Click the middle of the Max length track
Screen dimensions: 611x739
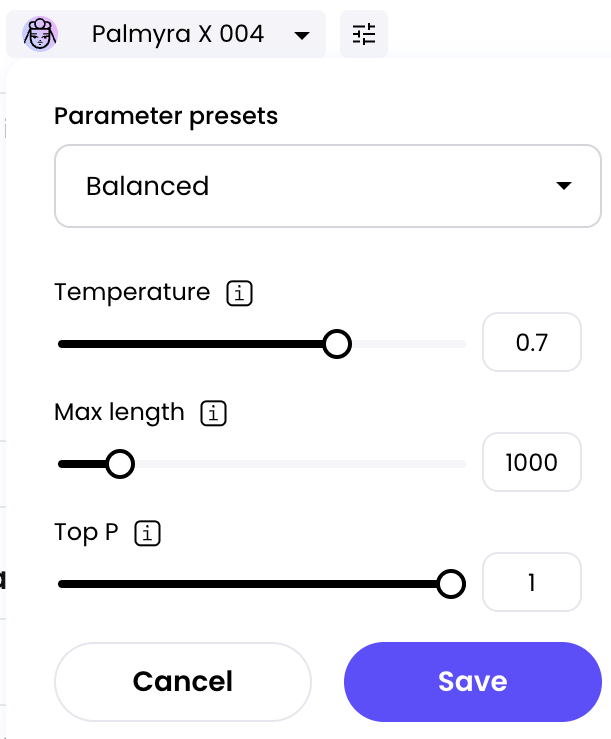262,464
